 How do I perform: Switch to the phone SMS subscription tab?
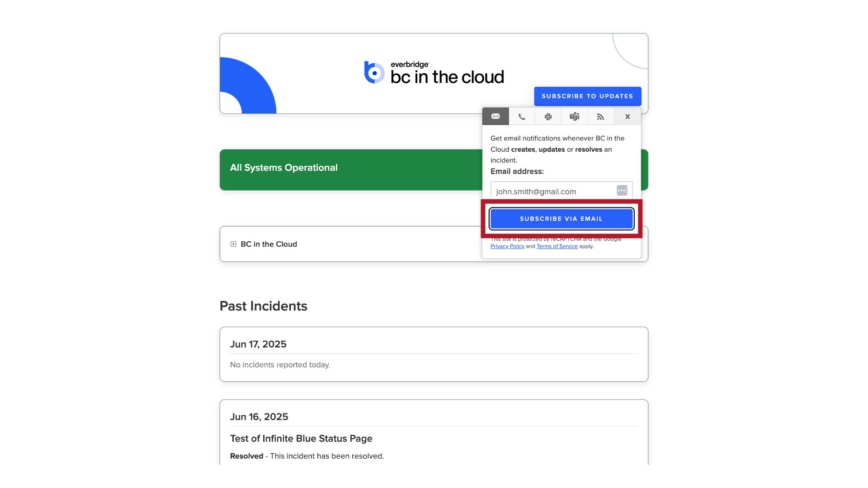click(x=522, y=117)
